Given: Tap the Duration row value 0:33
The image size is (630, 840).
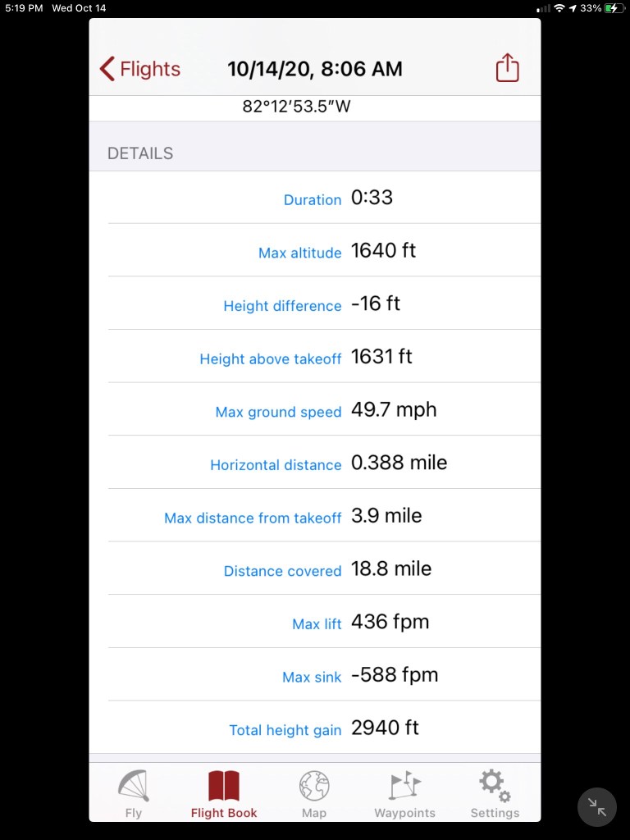Looking at the screenshot, I should 372,198.
